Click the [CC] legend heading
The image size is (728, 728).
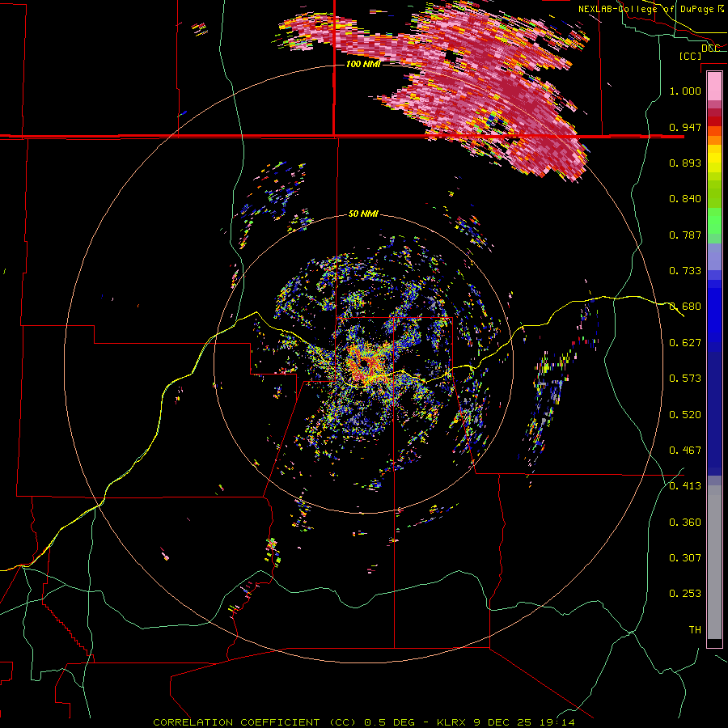coord(690,56)
